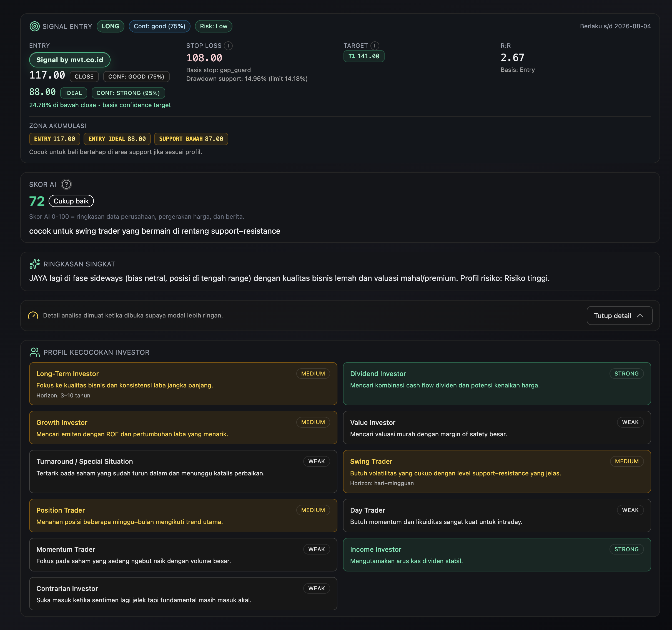Click the ENTRY IDEAL 88.00 zone chip
672x630 pixels.
(x=117, y=139)
